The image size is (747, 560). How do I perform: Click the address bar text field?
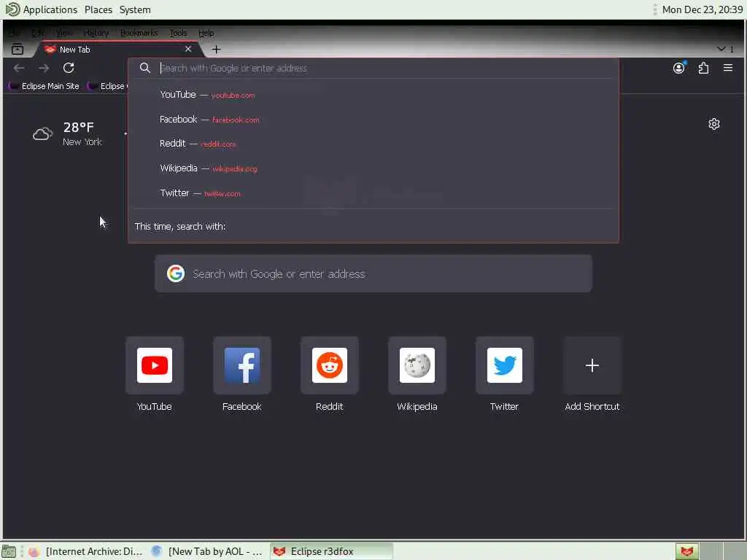pos(386,68)
